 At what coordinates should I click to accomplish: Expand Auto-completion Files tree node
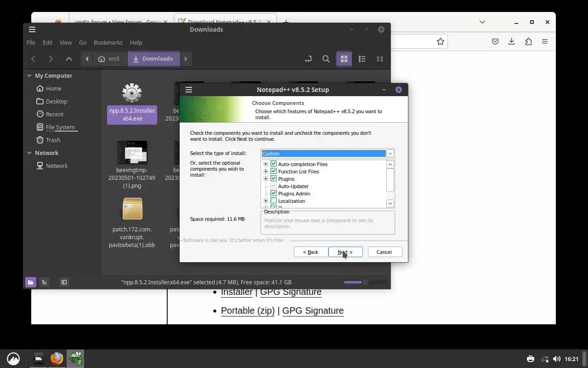click(266, 164)
